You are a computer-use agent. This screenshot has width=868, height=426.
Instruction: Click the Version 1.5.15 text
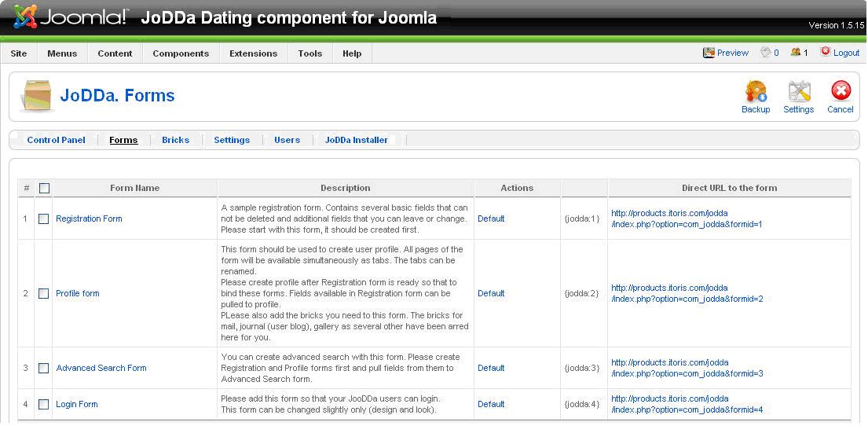coord(837,25)
